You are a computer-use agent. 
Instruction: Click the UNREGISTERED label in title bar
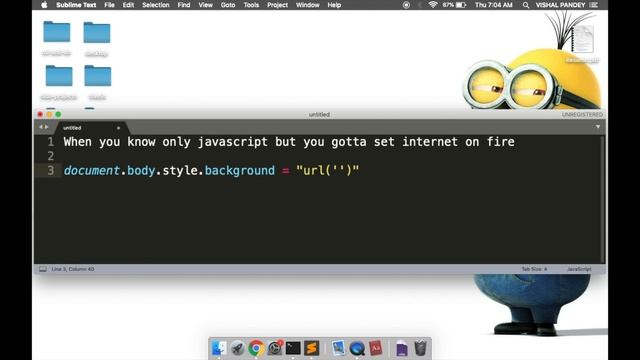(582, 115)
